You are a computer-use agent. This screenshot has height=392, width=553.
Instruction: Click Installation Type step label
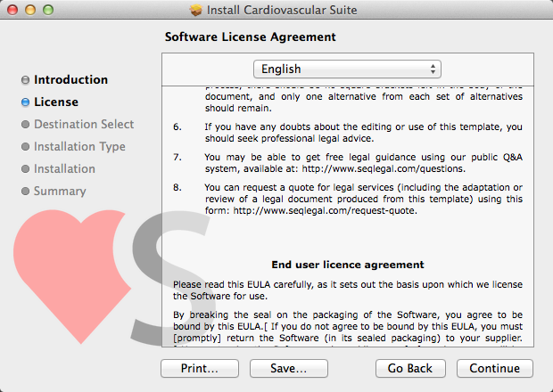click(x=79, y=146)
